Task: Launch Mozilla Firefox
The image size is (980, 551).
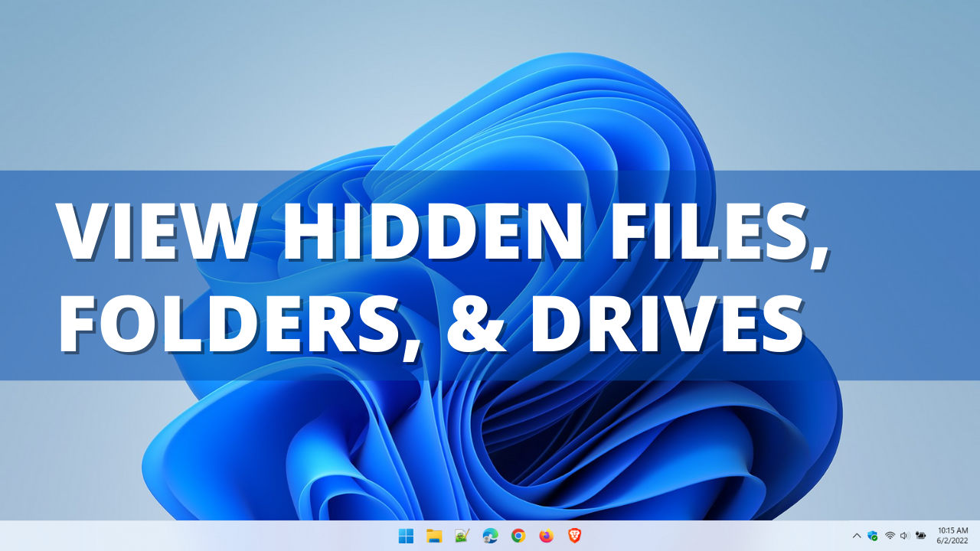Action: pyautogui.click(x=545, y=536)
